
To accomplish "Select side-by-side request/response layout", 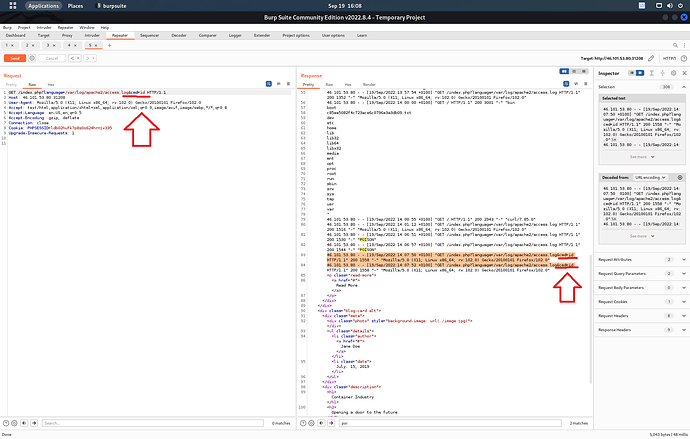I will pyautogui.click(x=564, y=71).
